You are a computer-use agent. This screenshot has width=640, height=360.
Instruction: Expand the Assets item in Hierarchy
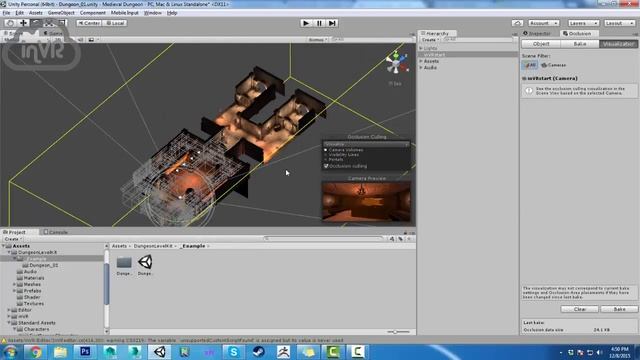point(421,61)
